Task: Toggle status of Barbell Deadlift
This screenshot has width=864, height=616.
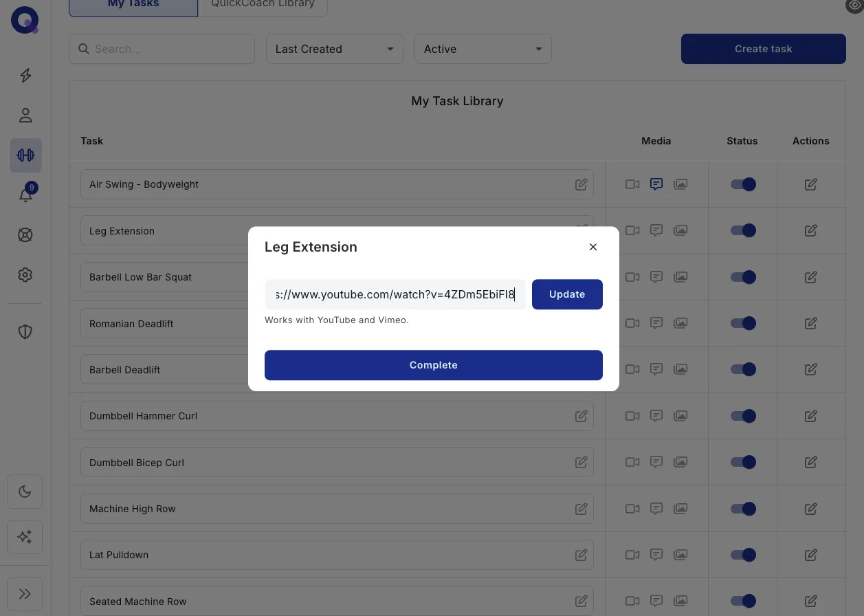Action: [x=743, y=369]
